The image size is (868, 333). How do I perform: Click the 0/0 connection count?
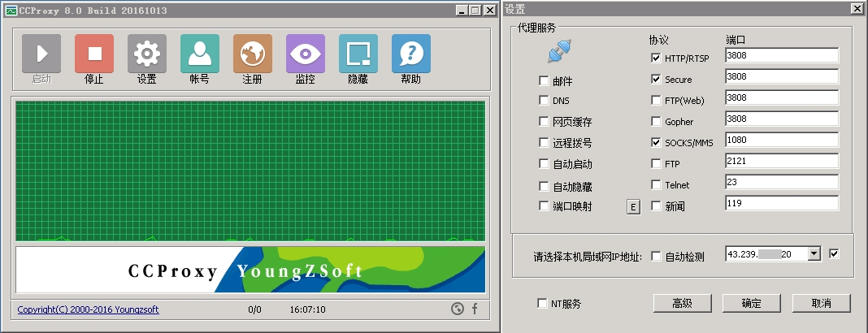point(254,309)
